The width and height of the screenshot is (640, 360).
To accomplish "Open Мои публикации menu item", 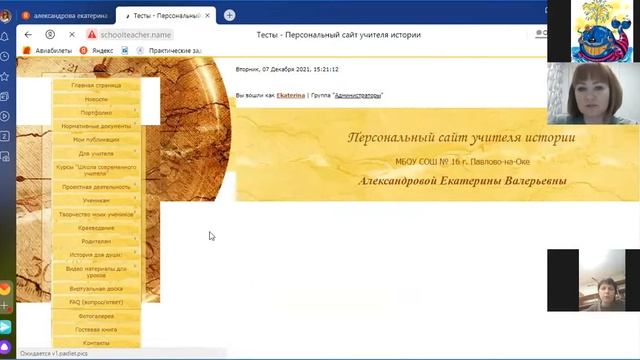I will (96, 140).
